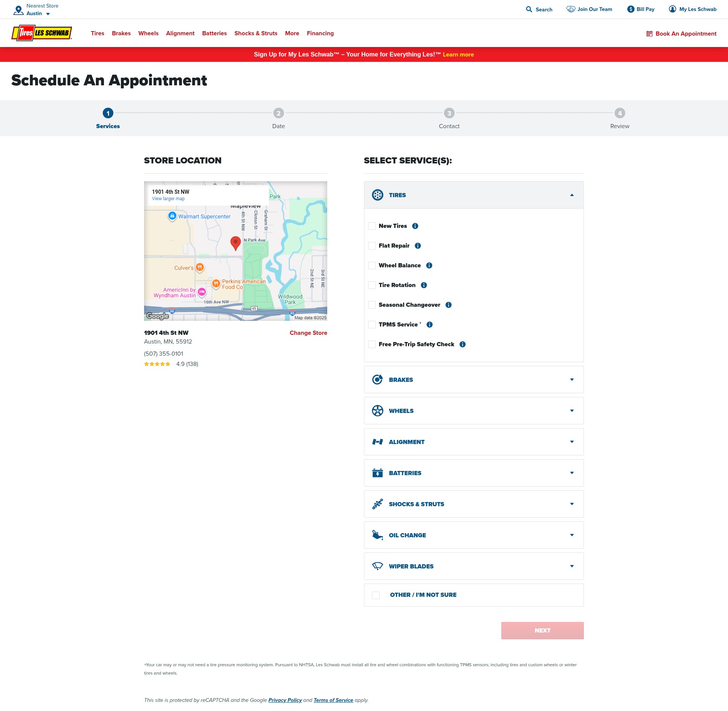The height and width of the screenshot is (711, 728).
Task: Open the TPMS Service info icon
Action: coord(430,325)
